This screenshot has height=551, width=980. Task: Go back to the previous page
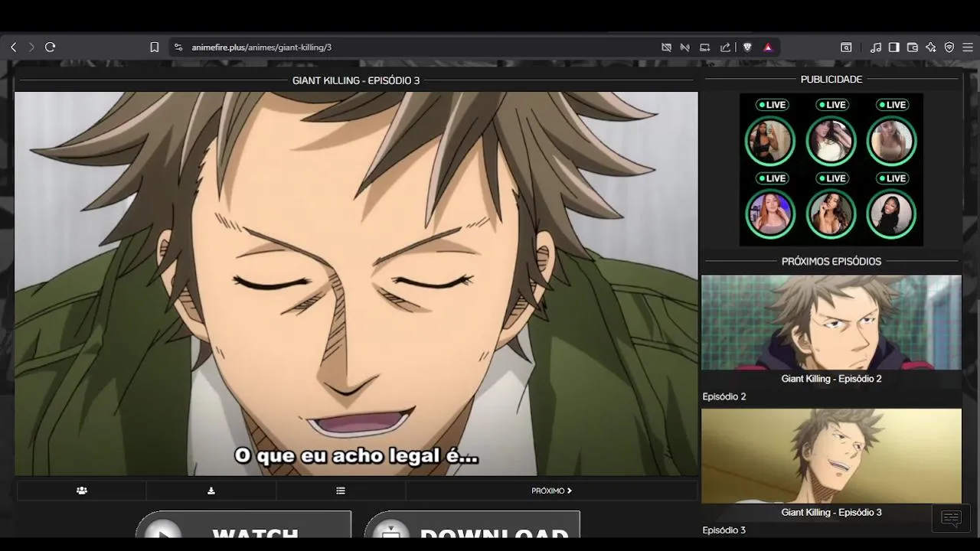(13, 47)
